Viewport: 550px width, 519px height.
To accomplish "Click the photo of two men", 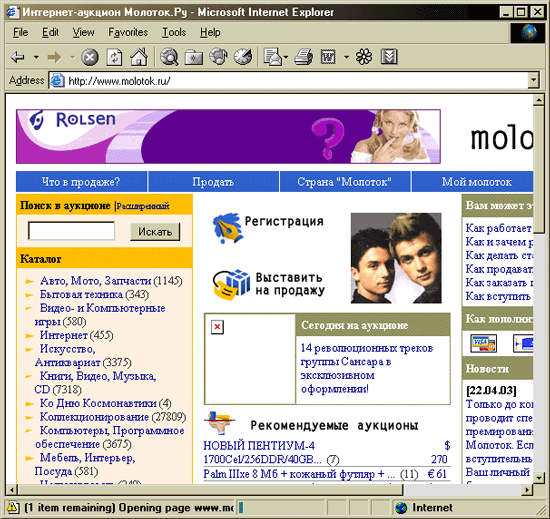I will (x=396, y=258).
